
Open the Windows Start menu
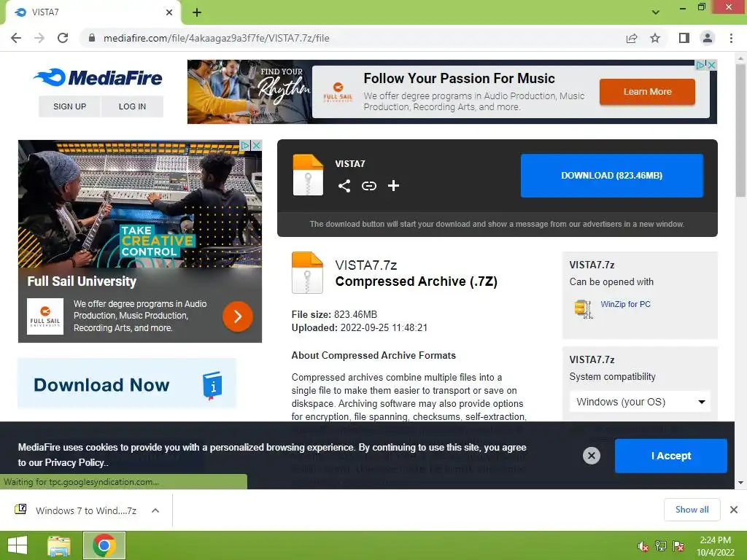[18, 545]
